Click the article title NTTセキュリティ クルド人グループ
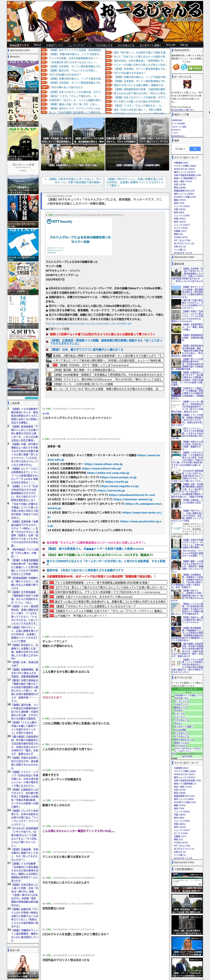The height and width of the screenshot is (980, 210). (104, 201)
